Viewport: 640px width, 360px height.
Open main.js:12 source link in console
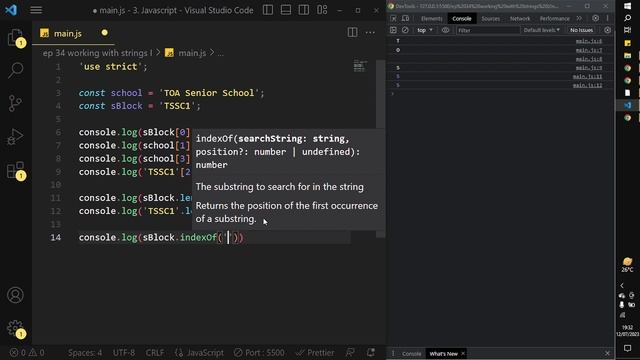click(587, 85)
